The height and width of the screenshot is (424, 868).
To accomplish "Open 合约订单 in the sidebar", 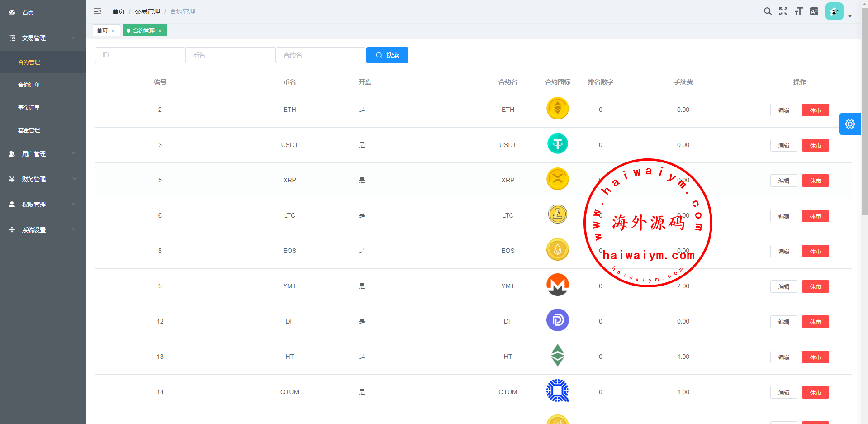I will coord(29,85).
